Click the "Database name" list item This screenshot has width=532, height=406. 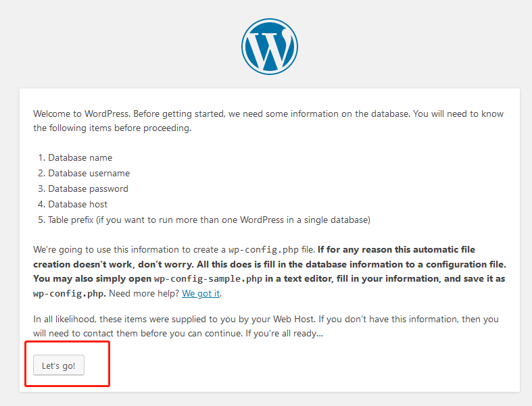[80, 157]
